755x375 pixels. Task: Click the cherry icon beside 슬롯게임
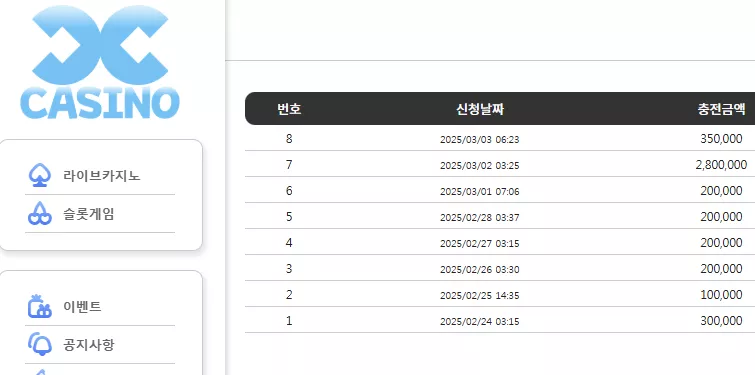pos(39,213)
